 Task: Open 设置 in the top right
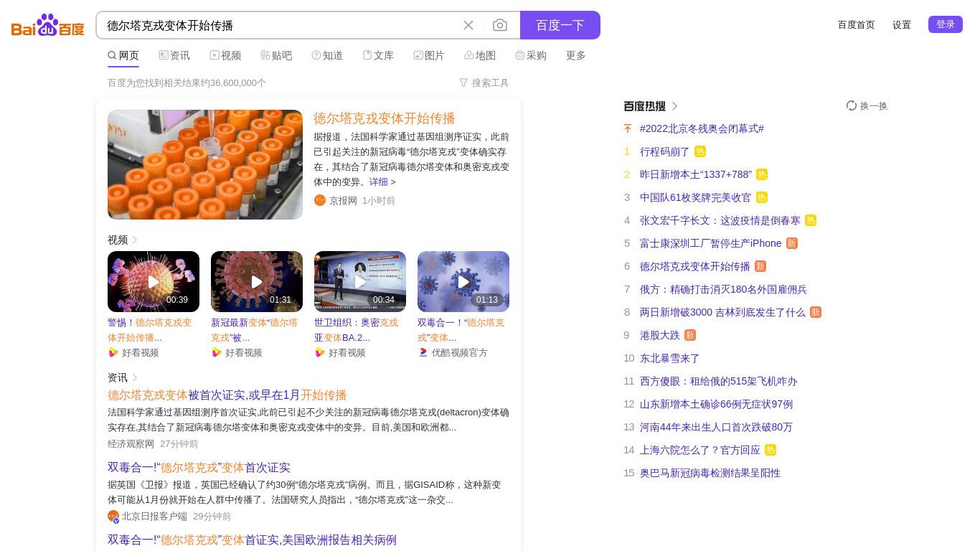tap(902, 24)
